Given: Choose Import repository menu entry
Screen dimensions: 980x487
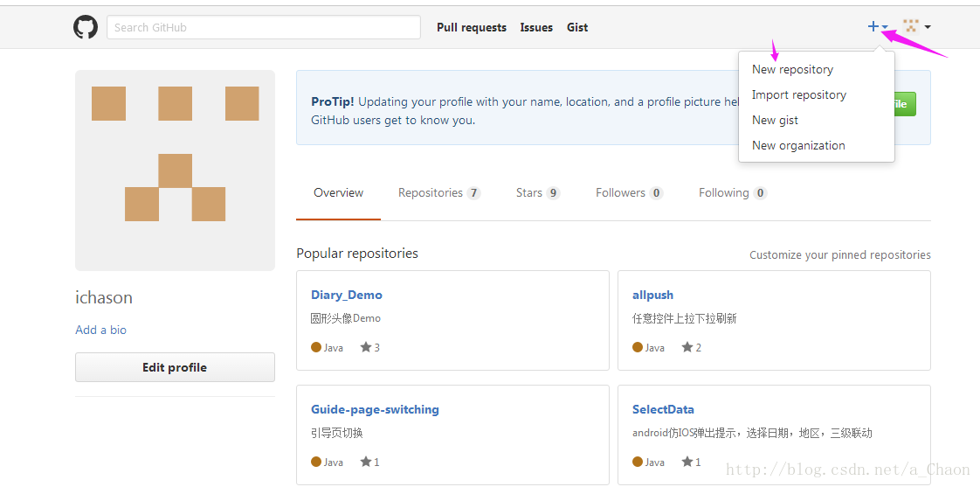Looking at the screenshot, I should click(798, 94).
